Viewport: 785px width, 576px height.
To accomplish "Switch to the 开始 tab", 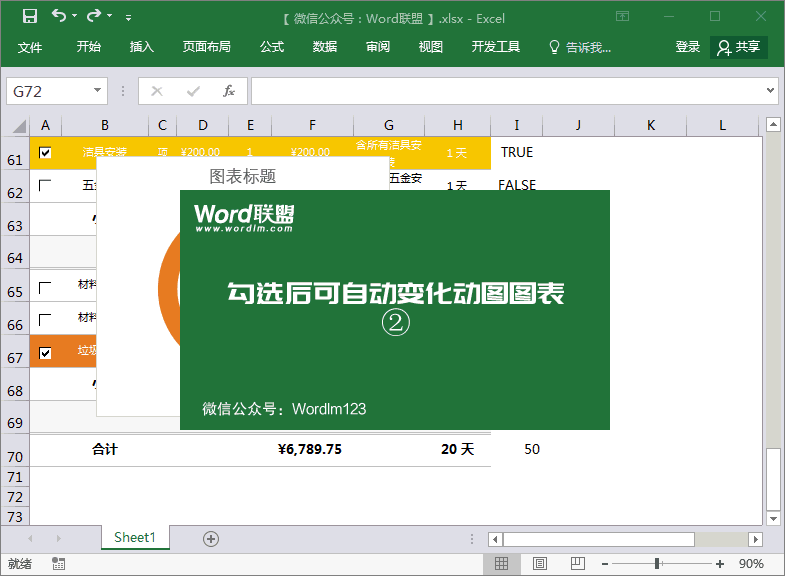I will pos(89,47).
